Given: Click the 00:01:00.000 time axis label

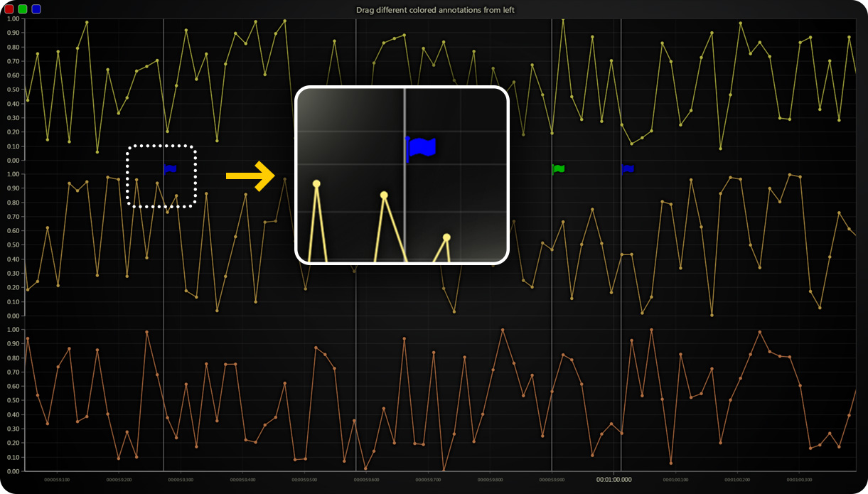Looking at the screenshot, I should (x=614, y=480).
